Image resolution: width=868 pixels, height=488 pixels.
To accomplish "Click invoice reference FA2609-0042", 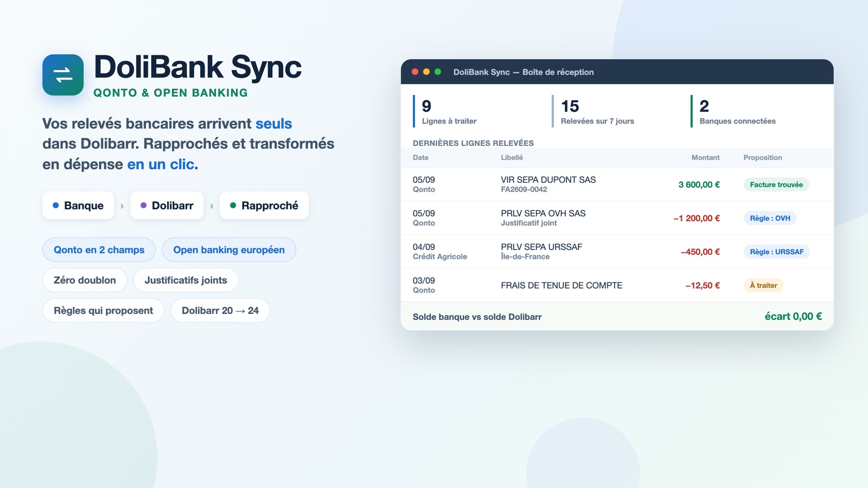I will (x=524, y=190).
